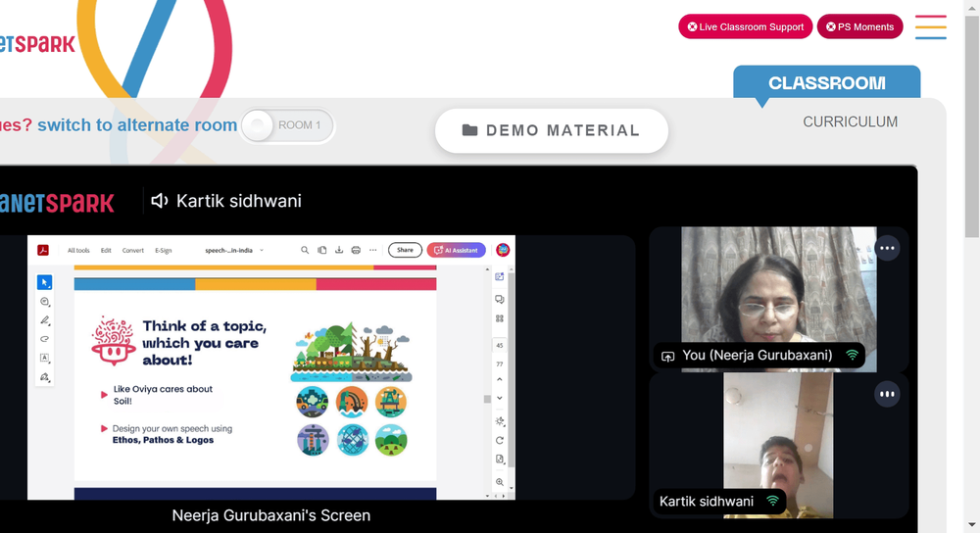Click the download icon in the PDF toolbar
The height and width of the screenshot is (533, 980).
[339, 250]
